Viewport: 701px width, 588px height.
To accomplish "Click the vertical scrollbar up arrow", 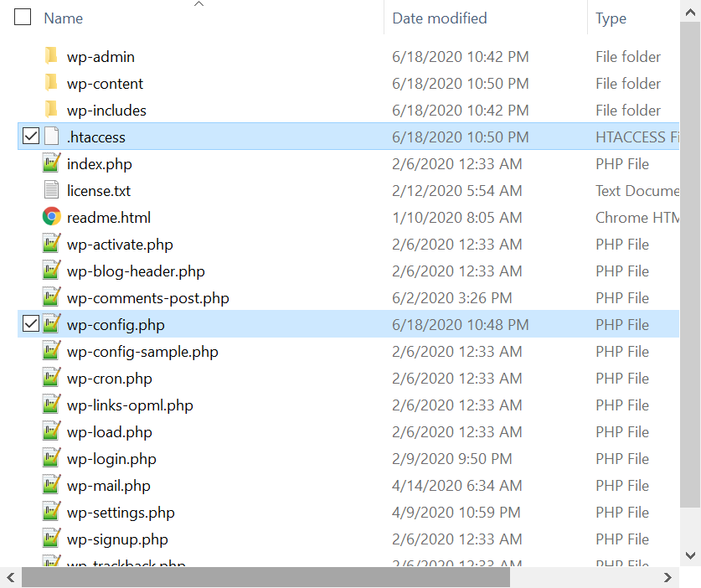I will [690, 13].
